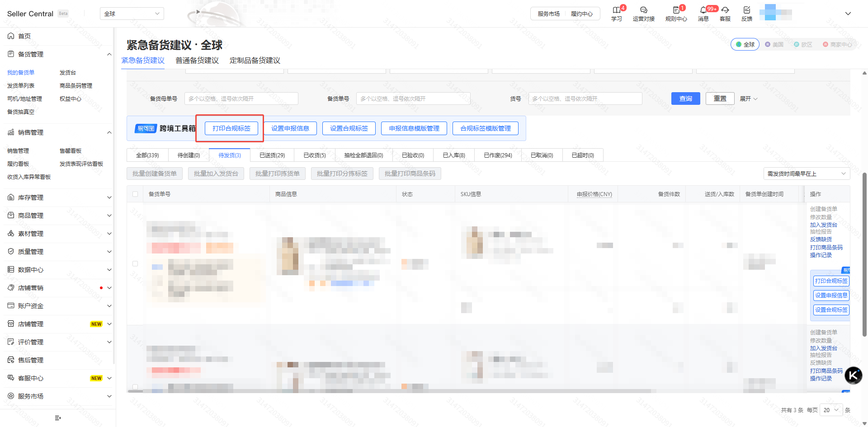Tick the select-all checkbox in the table header
The height and width of the screenshot is (427, 868).
pos(135,194)
